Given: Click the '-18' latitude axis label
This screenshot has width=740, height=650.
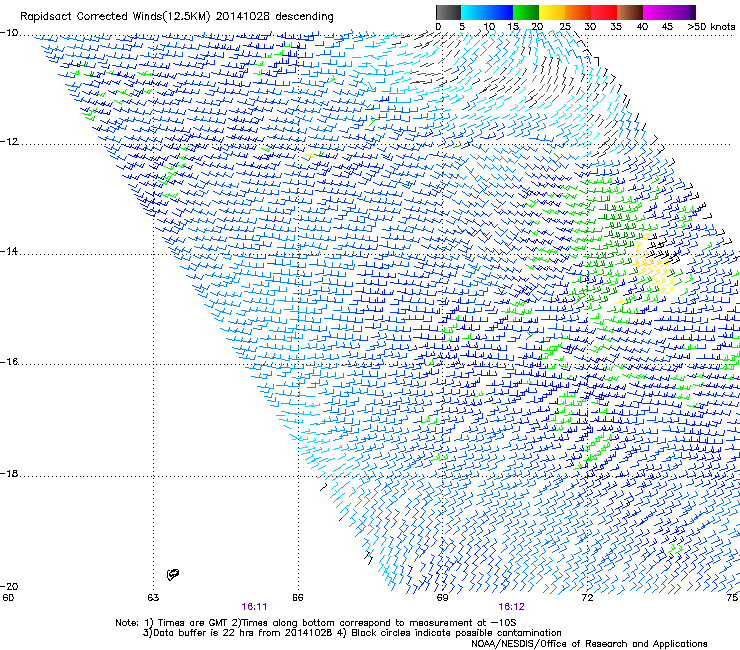Looking at the screenshot, I should point(9,473).
